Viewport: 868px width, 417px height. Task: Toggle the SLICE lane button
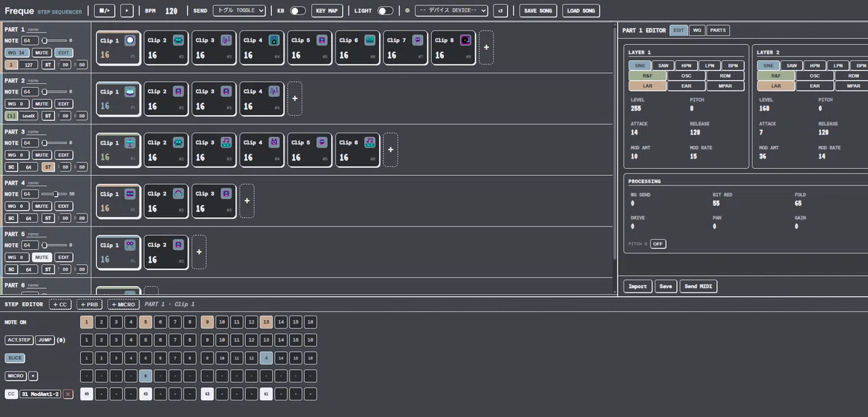pos(14,358)
